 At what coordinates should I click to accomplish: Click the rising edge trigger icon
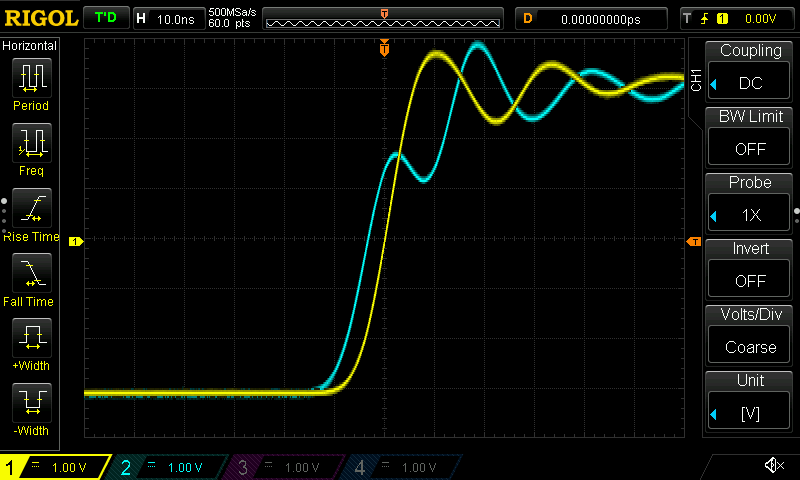pos(705,19)
